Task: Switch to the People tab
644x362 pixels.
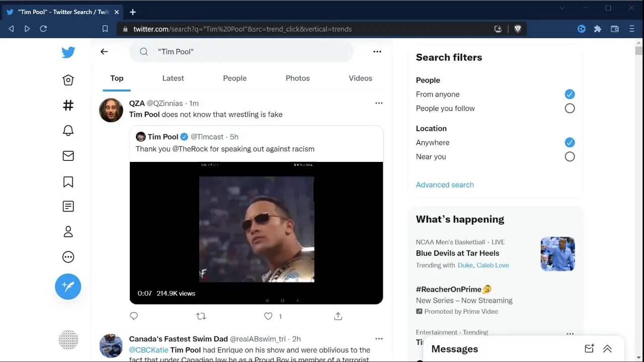Action: [x=235, y=78]
